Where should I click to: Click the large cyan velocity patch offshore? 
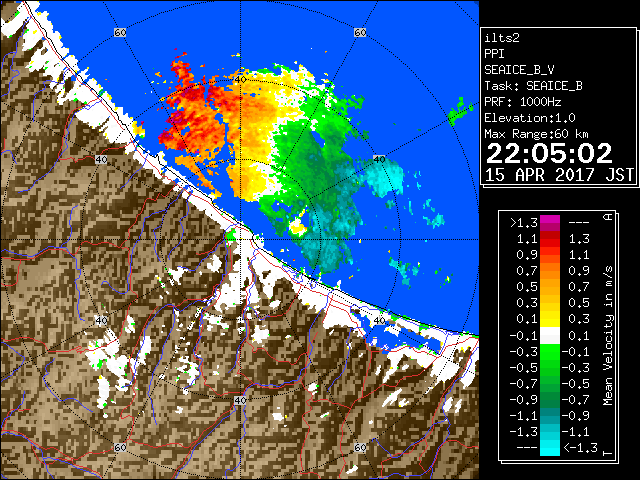(x=384, y=178)
